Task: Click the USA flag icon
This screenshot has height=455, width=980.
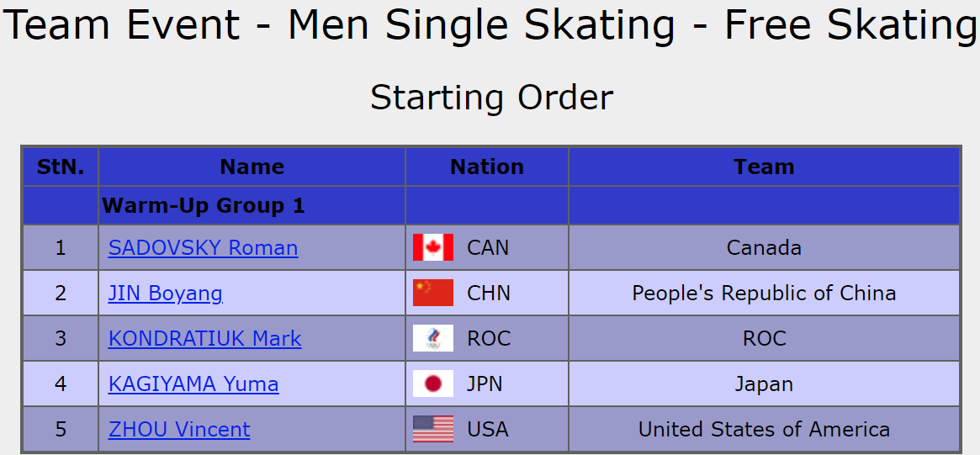Action: click(433, 430)
